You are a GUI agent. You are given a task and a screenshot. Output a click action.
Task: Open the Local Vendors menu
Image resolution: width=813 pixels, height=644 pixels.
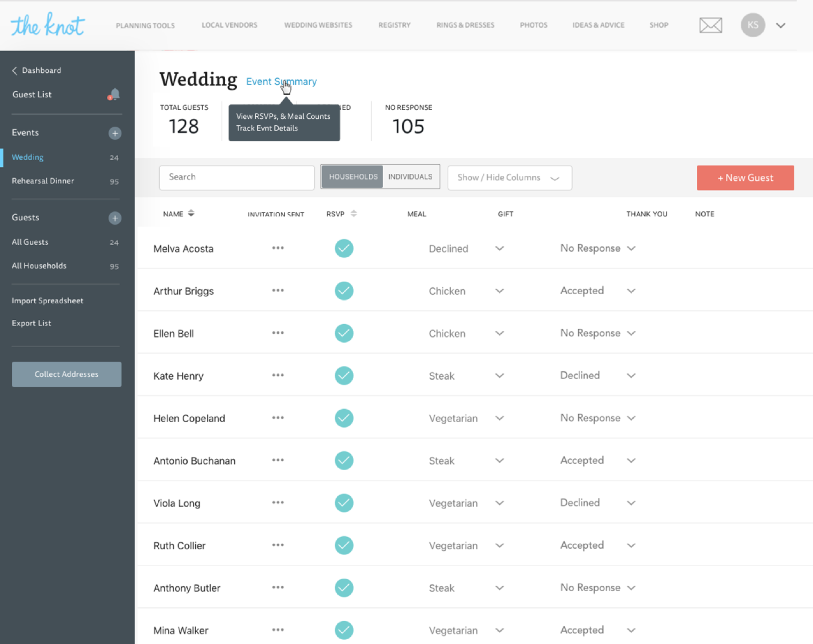coord(229,25)
